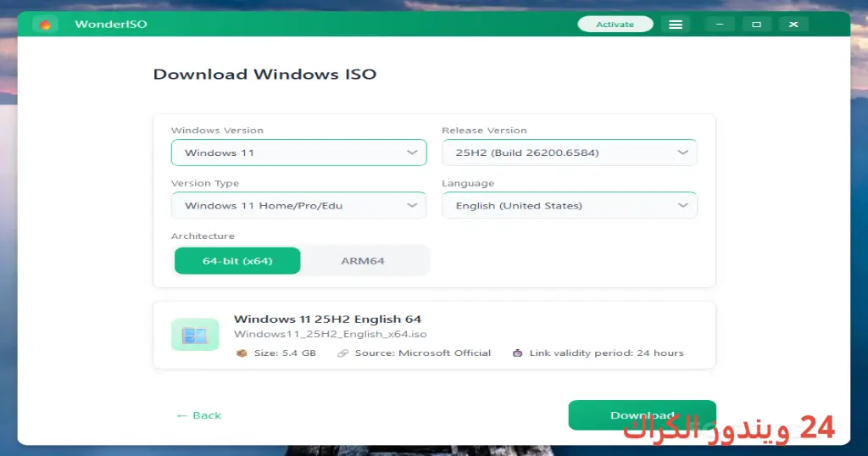Select the 64-bit (x64) architecture option
This screenshot has height=456, width=868.
[237, 261]
